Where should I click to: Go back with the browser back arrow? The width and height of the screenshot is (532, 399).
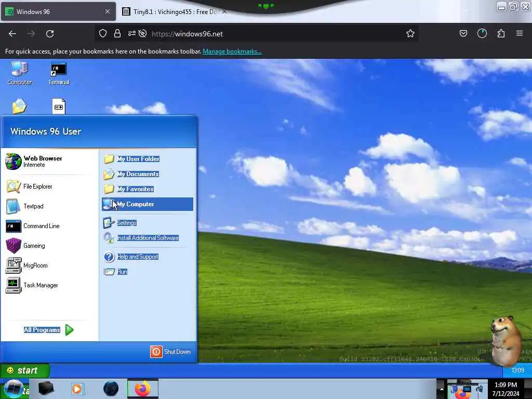(12, 34)
